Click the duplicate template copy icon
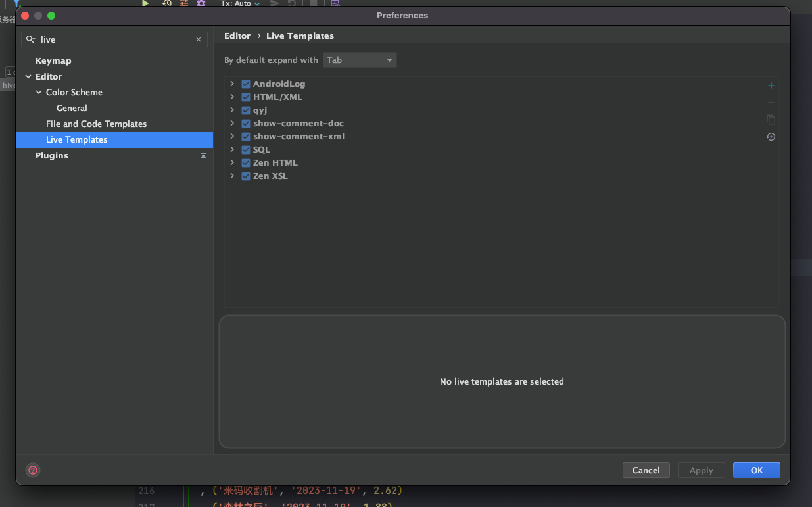The image size is (812, 507). pos(771,120)
